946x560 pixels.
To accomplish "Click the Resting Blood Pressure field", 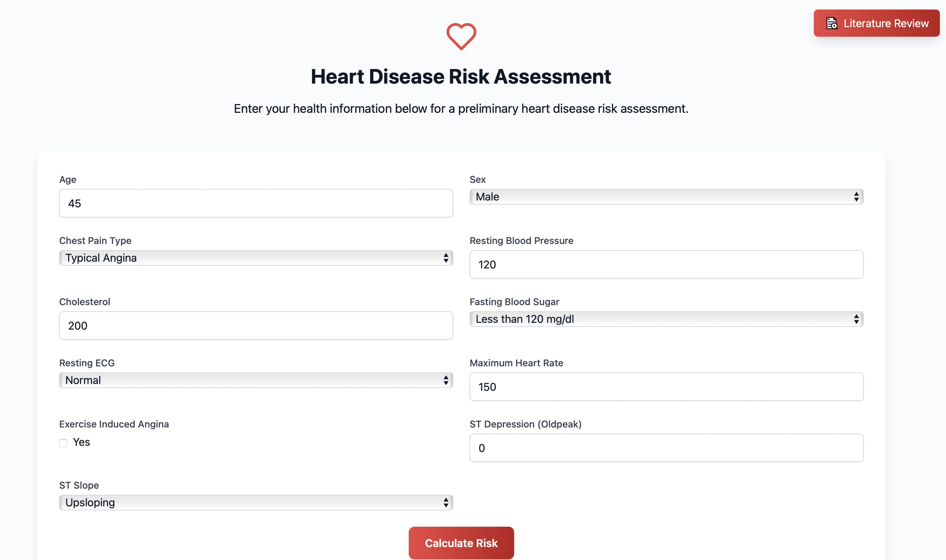I will tap(666, 264).
